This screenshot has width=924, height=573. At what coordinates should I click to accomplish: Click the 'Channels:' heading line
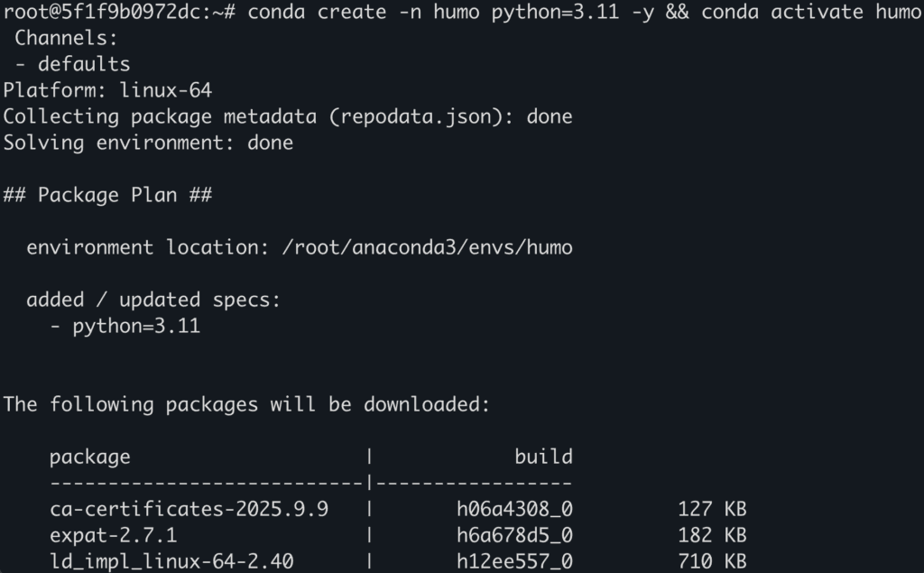66,38
